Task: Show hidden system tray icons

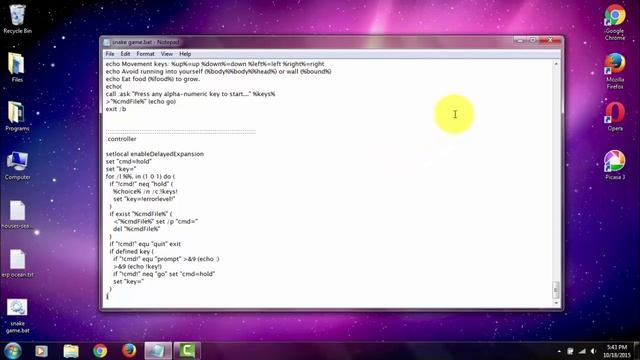Action: (x=559, y=351)
